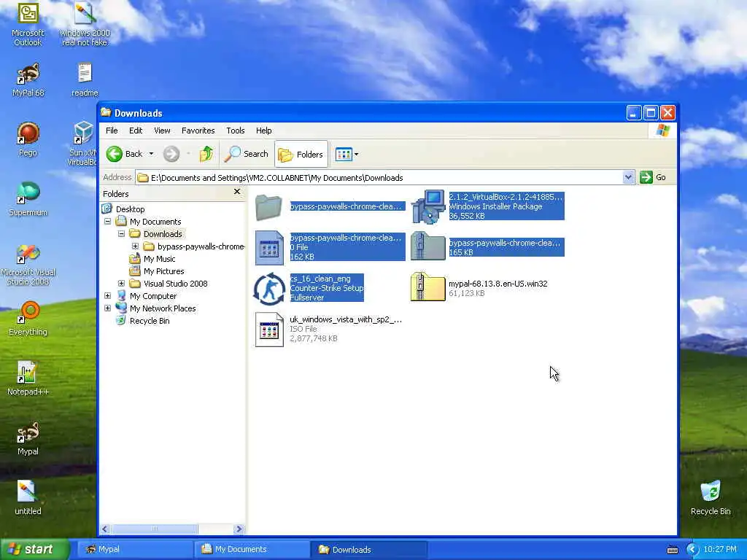
Task: Select the untitled file on desktop
Action: click(28, 498)
